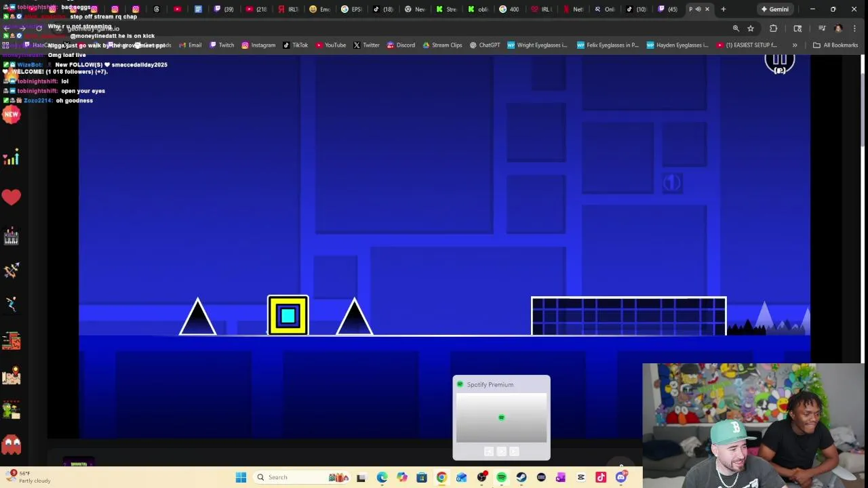The width and height of the screenshot is (868, 488).
Task: Open the Wright Eyeglasses bookmark
Action: pyautogui.click(x=537, y=45)
